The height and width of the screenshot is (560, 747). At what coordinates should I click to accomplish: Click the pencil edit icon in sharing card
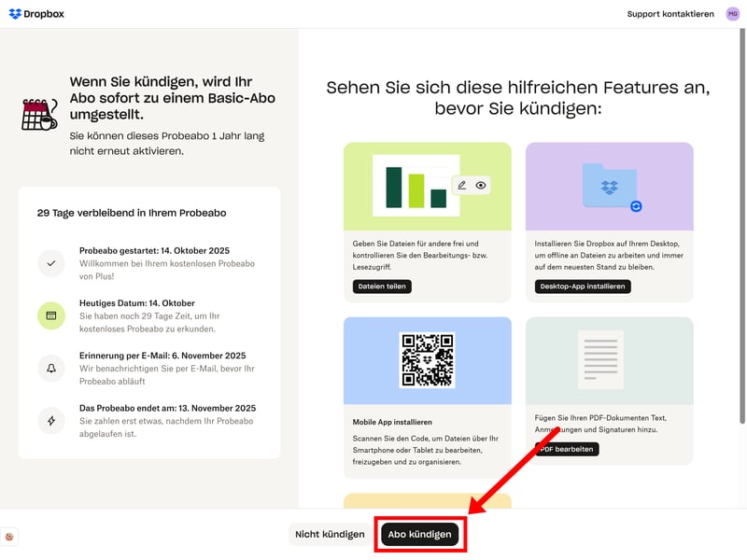coord(461,186)
